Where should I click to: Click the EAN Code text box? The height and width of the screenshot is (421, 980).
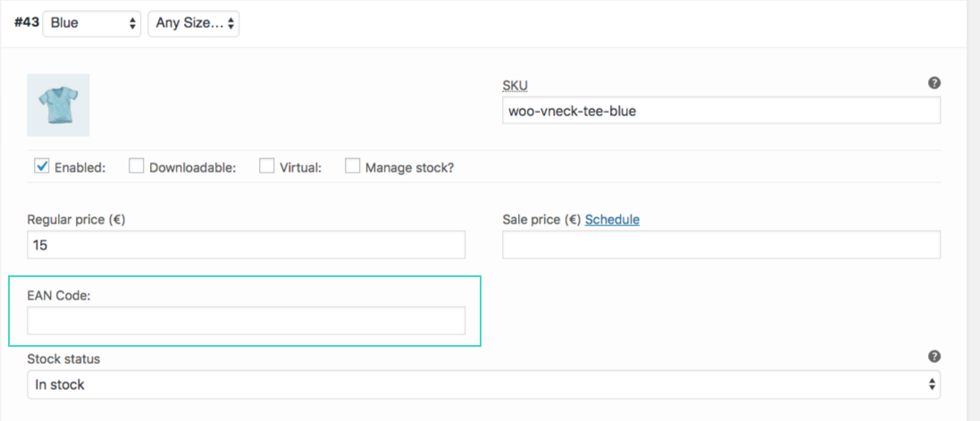[247, 321]
